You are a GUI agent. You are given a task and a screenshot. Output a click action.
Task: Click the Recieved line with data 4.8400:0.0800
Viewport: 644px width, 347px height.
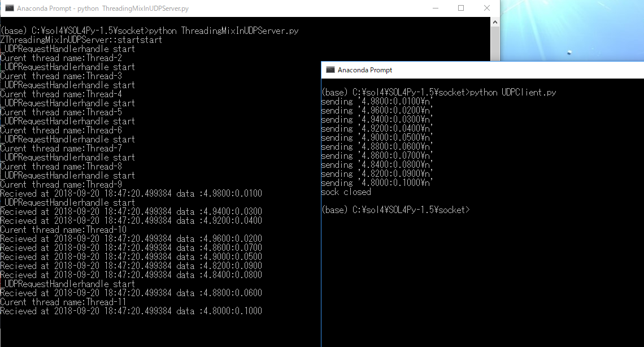click(x=131, y=275)
